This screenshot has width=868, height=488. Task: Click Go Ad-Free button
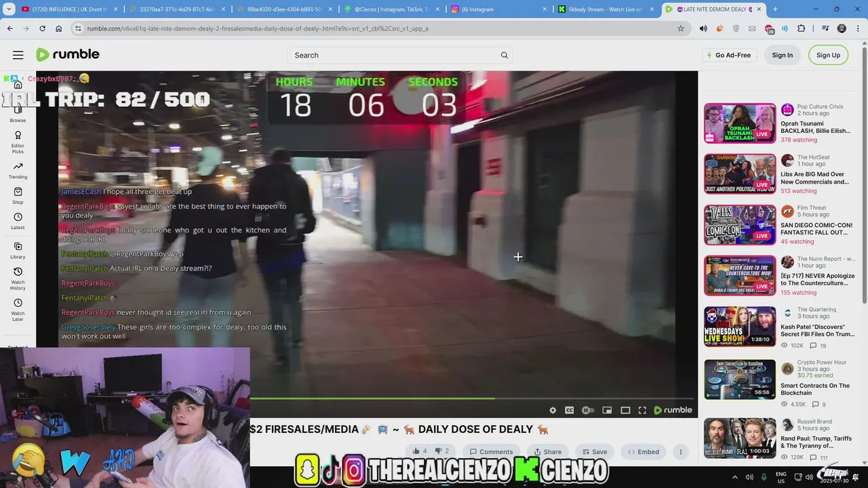(729, 55)
